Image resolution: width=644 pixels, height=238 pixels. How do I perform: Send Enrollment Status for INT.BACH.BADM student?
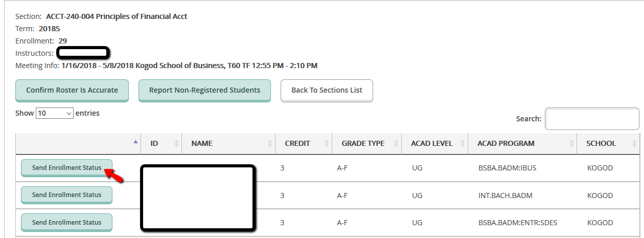[66, 194]
